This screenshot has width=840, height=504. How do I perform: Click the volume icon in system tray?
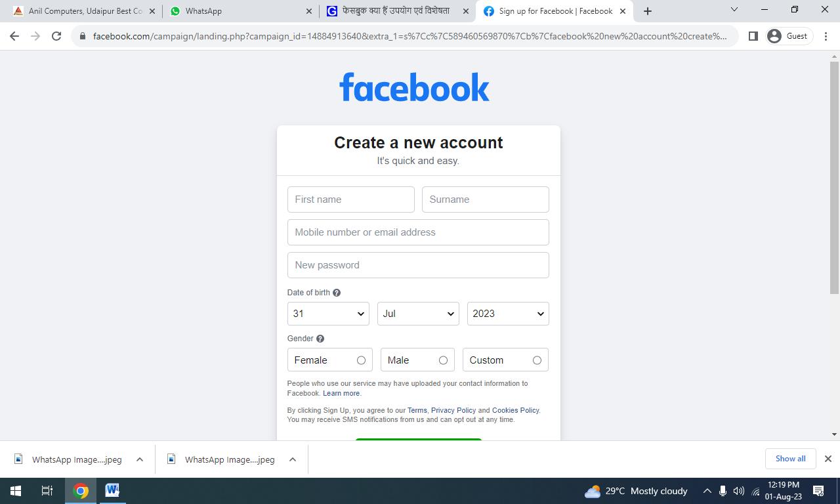pos(739,491)
